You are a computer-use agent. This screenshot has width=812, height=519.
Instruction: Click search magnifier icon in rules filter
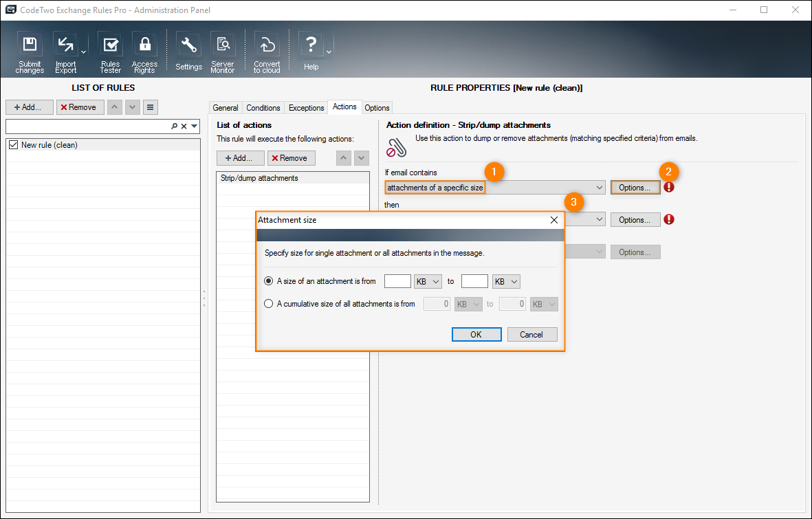coord(175,126)
